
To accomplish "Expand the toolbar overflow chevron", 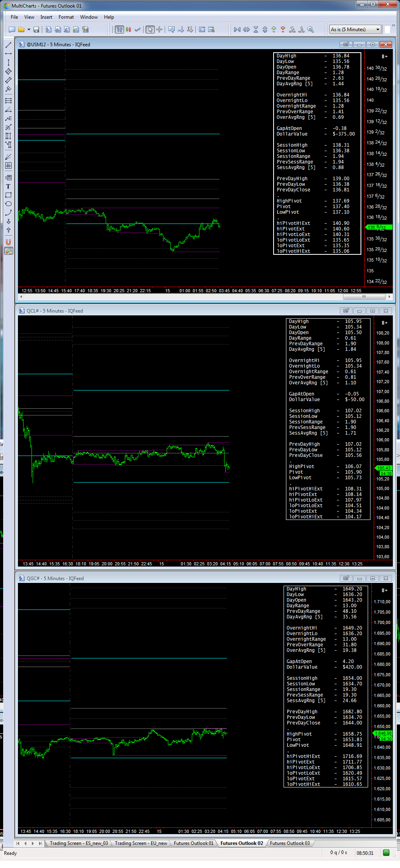I will point(393,26).
